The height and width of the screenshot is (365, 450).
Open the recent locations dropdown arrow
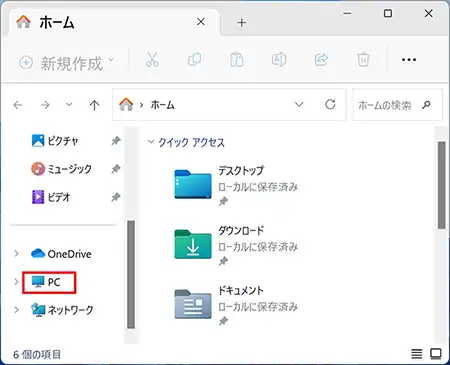tap(69, 105)
